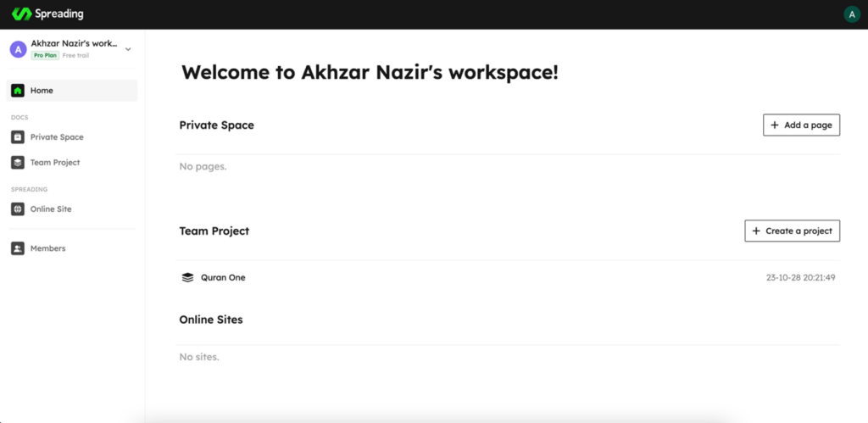Open the Akhzar Nazir's workspace name dropdown
868x423 pixels.
click(75, 43)
